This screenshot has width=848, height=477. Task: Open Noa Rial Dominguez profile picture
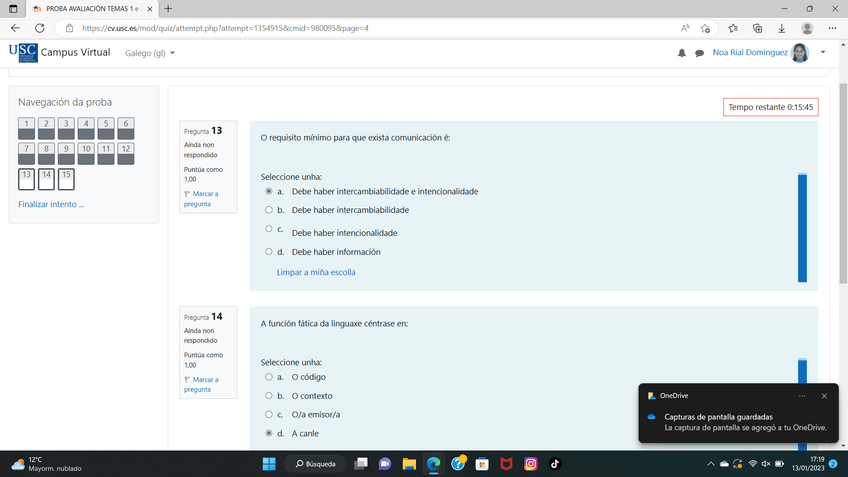[799, 53]
